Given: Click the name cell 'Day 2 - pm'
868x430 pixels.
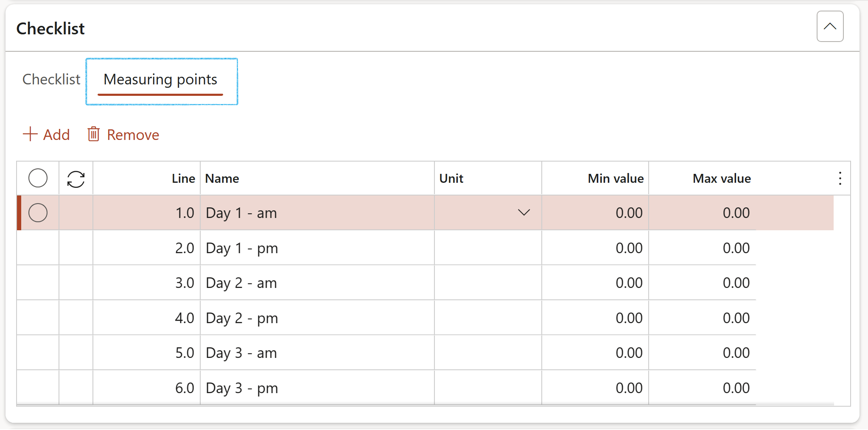Looking at the screenshot, I should coord(317,318).
